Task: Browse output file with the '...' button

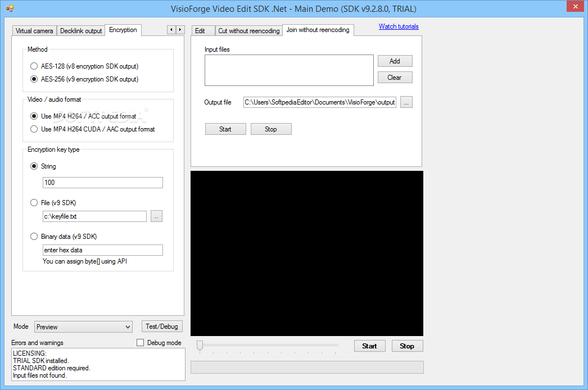Action: point(406,102)
